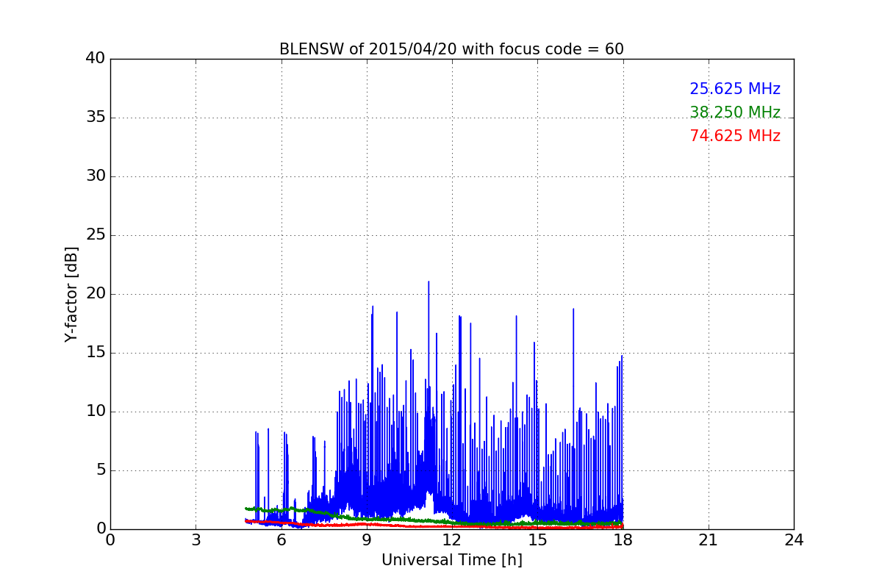The width and height of the screenshot is (882, 588).
Task: Click the x-axis tick label 15
Action: coord(537,540)
